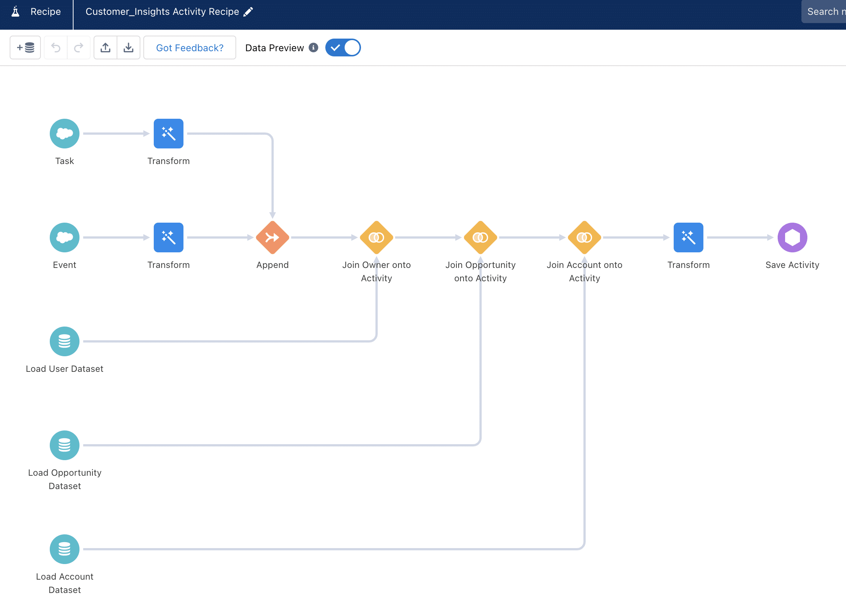Click the Search field in header

click(x=824, y=12)
